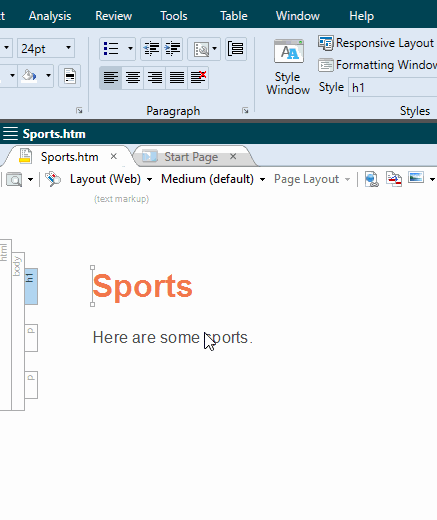Apply justify alignment
Image resolution: width=437 pixels, height=520 pixels.
[177, 78]
